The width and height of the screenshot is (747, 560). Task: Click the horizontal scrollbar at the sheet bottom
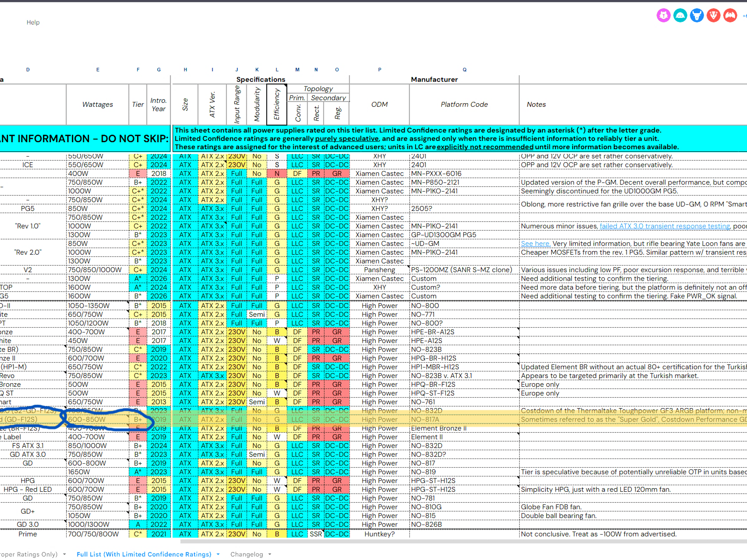click(x=463, y=541)
